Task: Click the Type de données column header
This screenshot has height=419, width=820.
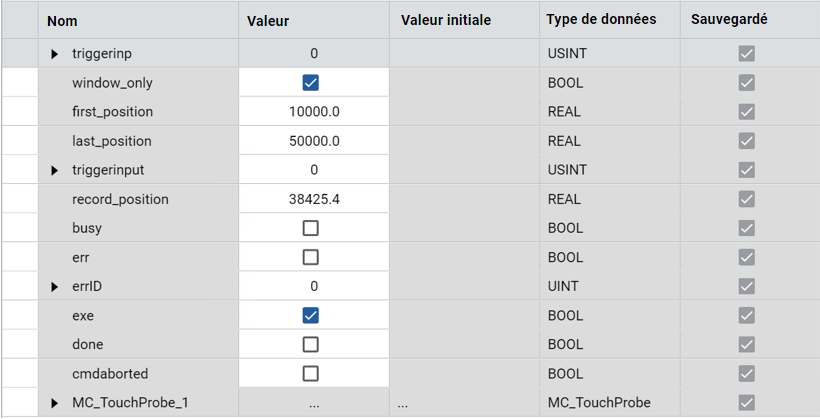Action: point(610,20)
